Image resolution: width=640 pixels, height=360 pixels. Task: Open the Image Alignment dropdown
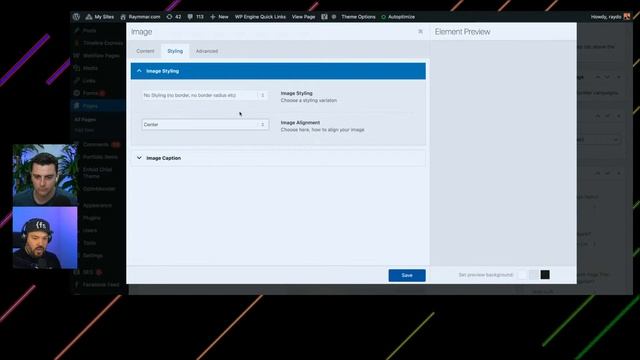pyautogui.click(x=205, y=124)
